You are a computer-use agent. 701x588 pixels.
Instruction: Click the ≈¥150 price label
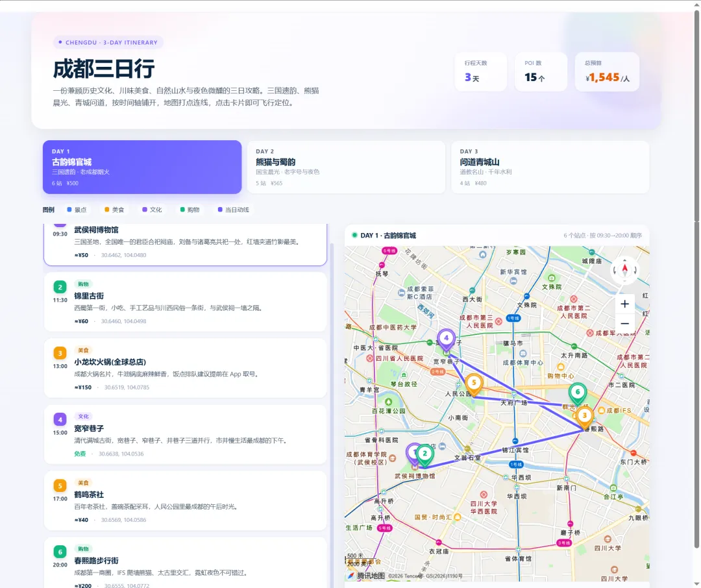pyautogui.click(x=82, y=387)
